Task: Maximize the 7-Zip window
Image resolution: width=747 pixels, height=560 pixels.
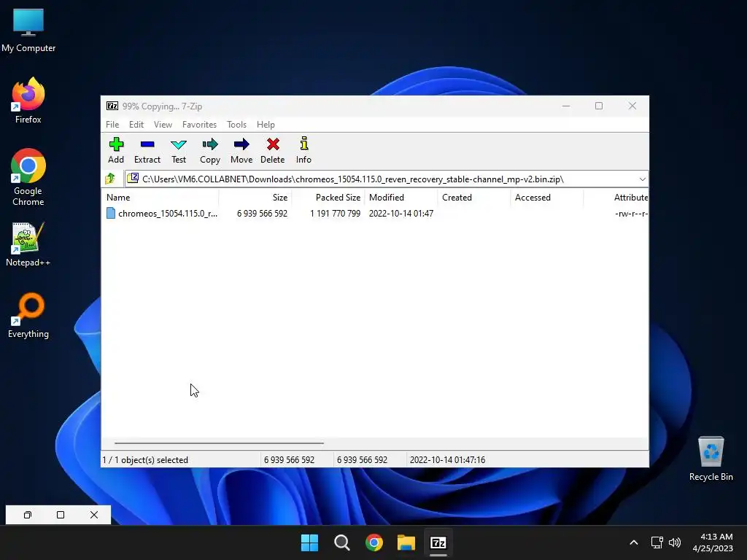Action: (x=599, y=106)
